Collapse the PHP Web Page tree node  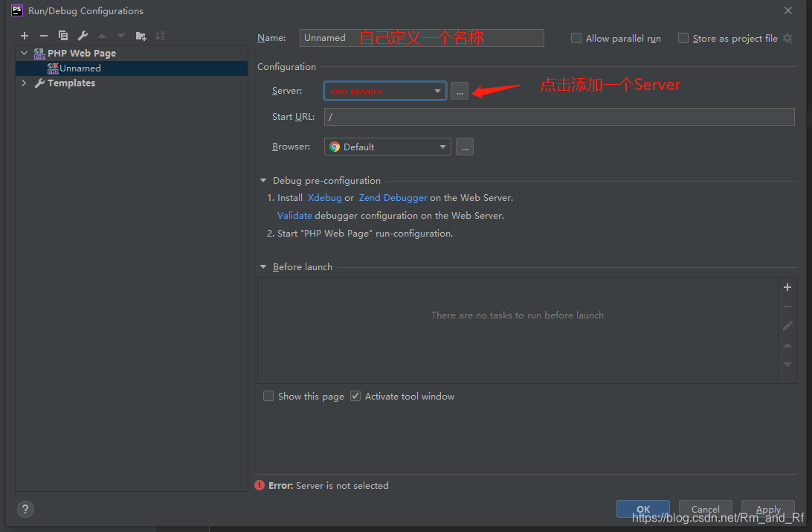pyautogui.click(x=24, y=53)
